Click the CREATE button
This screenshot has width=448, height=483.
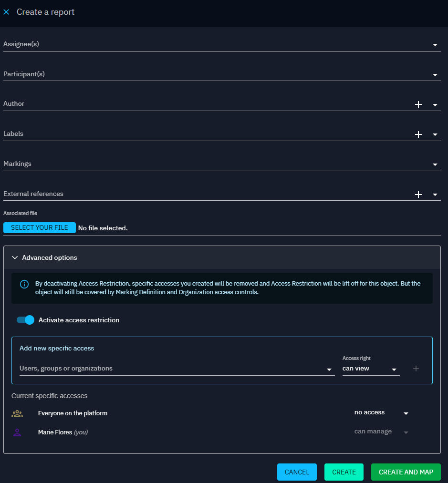click(344, 472)
